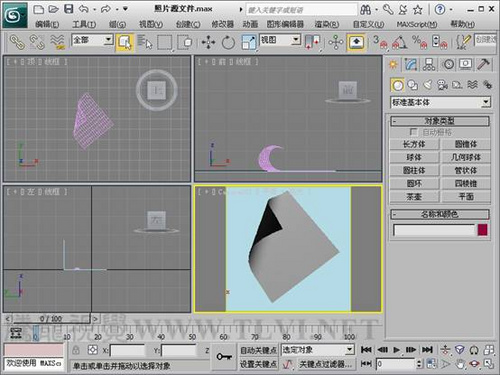The height and width of the screenshot is (375, 500).
Task: Collapse the 名称和颜色 rollout
Action: click(x=440, y=214)
